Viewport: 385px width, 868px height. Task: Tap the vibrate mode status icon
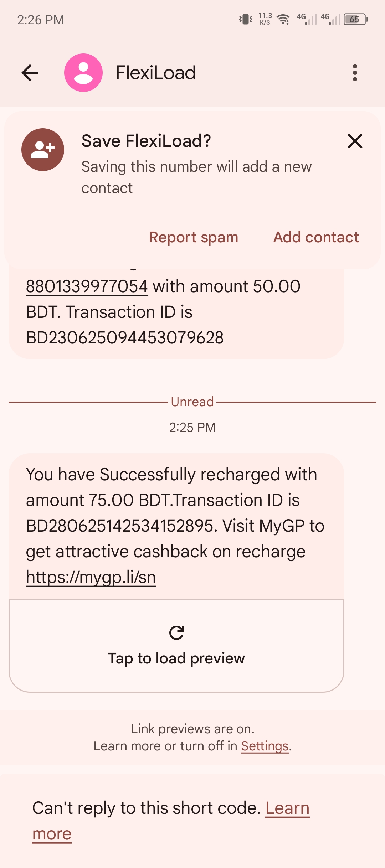tap(246, 19)
